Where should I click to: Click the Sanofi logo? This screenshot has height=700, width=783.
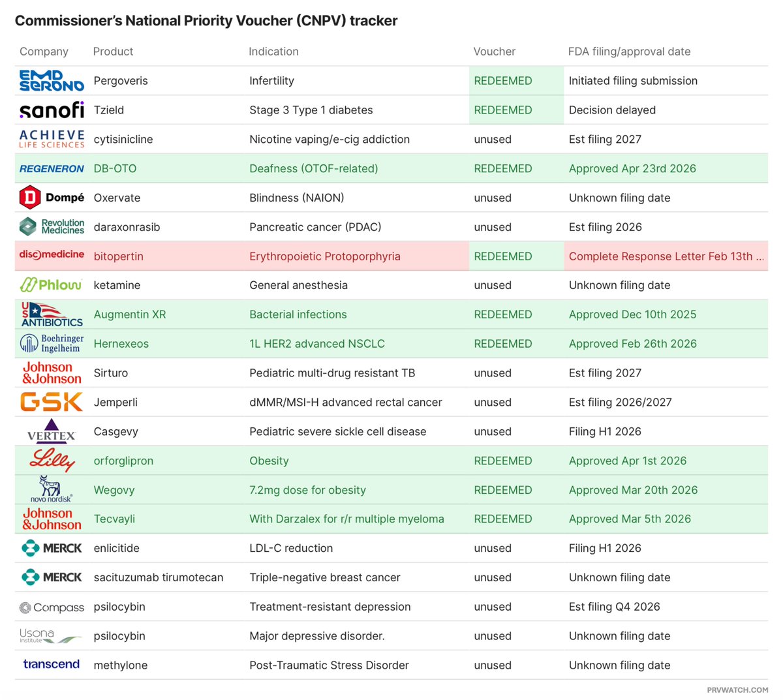coord(52,110)
